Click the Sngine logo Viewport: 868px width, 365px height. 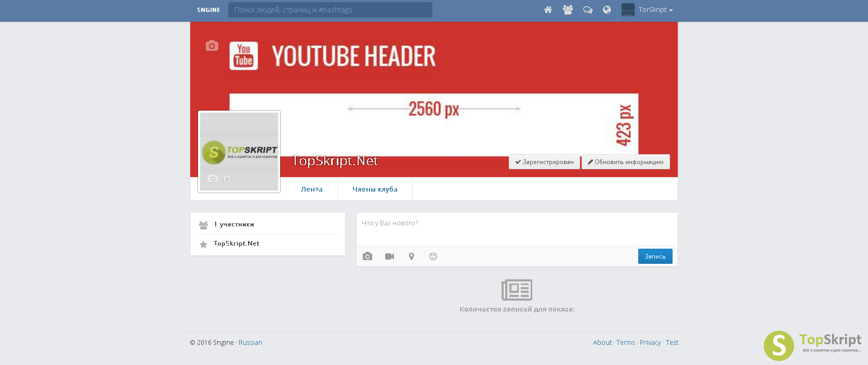coord(208,10)
